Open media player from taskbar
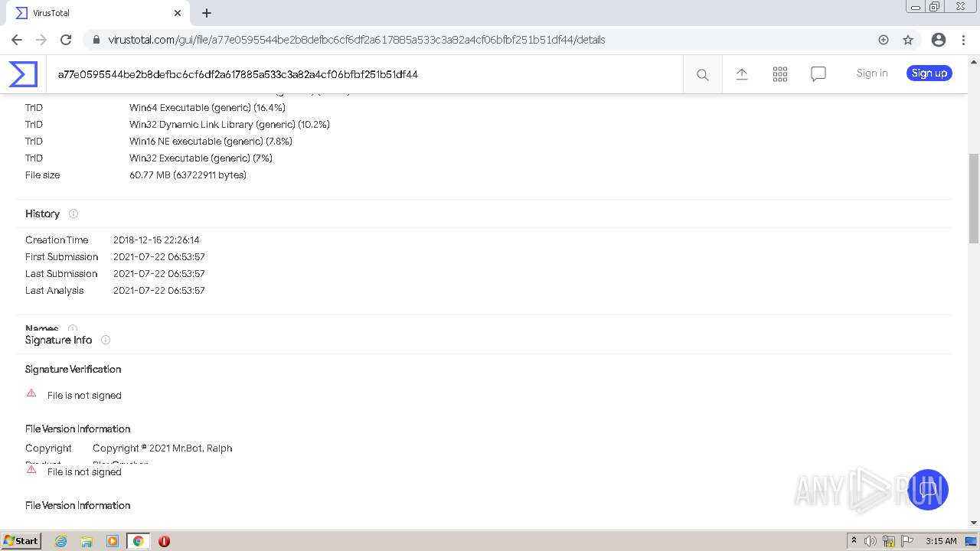Viewport: 980px width, 551px height. (x=113, y=541)
